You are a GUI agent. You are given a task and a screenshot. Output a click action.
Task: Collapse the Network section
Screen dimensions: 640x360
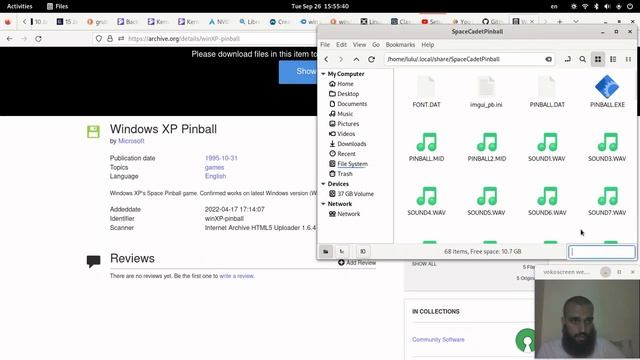coord(323,204)
